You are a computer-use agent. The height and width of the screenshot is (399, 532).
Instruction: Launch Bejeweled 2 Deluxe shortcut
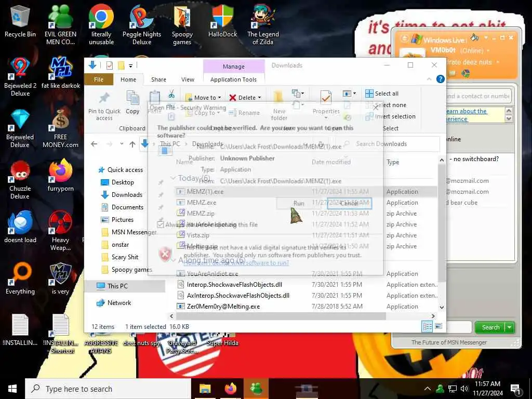pos(20,76)
